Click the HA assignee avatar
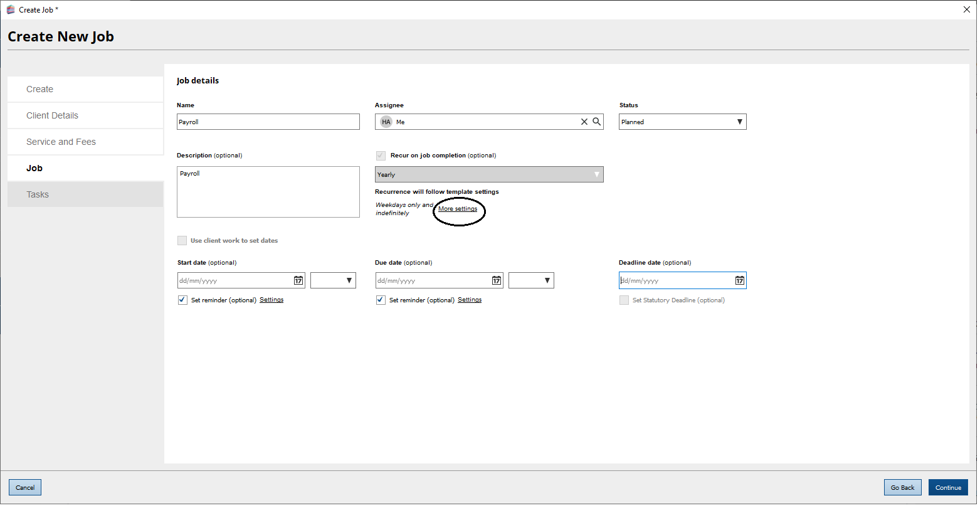The height and width of the screenshot is (508, 980). click(386, 122)
